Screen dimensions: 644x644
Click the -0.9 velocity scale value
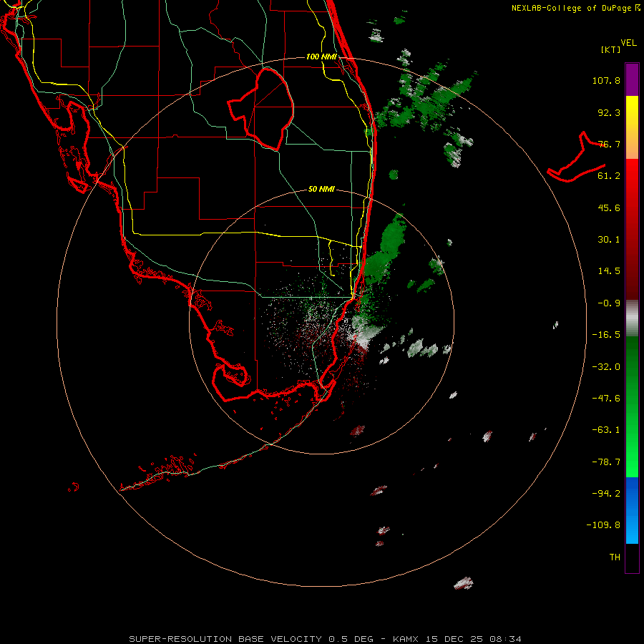click(x=609, y=303)
